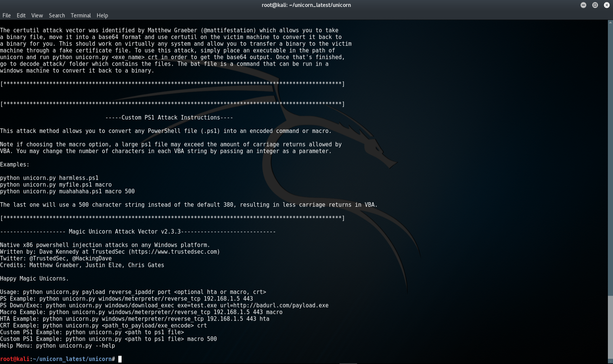Screen dimensions: 613x364
Task: Click the 'HTA Example:' line
Action: click(135, 319)
